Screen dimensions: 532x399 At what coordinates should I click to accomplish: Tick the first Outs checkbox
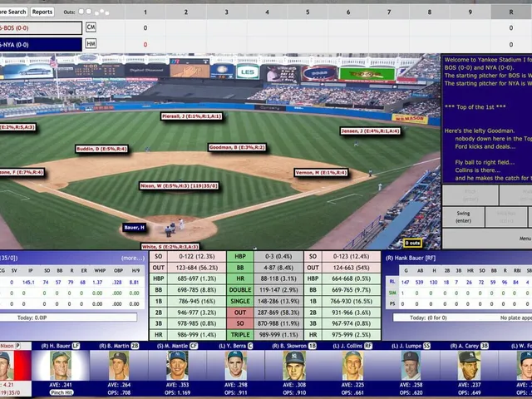[81, 12]
